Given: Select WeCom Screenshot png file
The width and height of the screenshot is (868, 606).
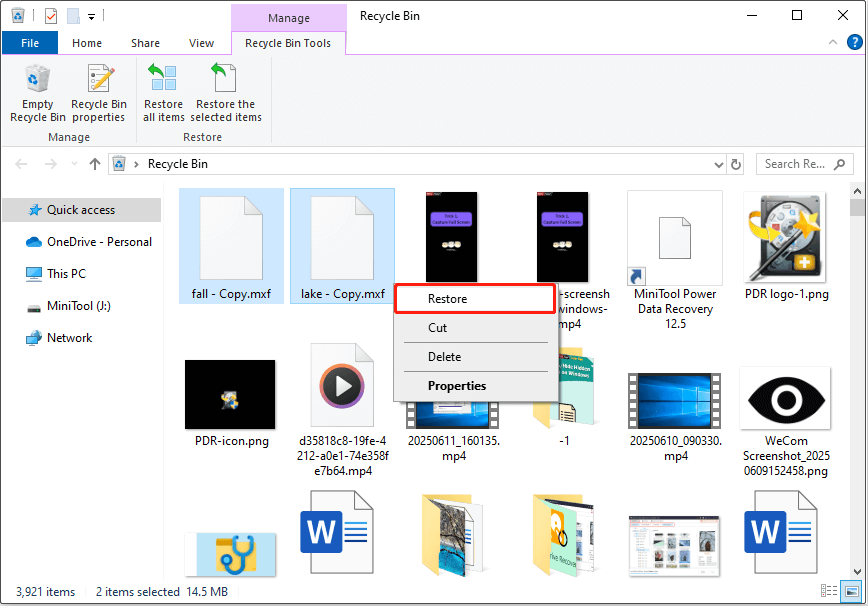Looking at the screenshot, I should tap(786, 422).
